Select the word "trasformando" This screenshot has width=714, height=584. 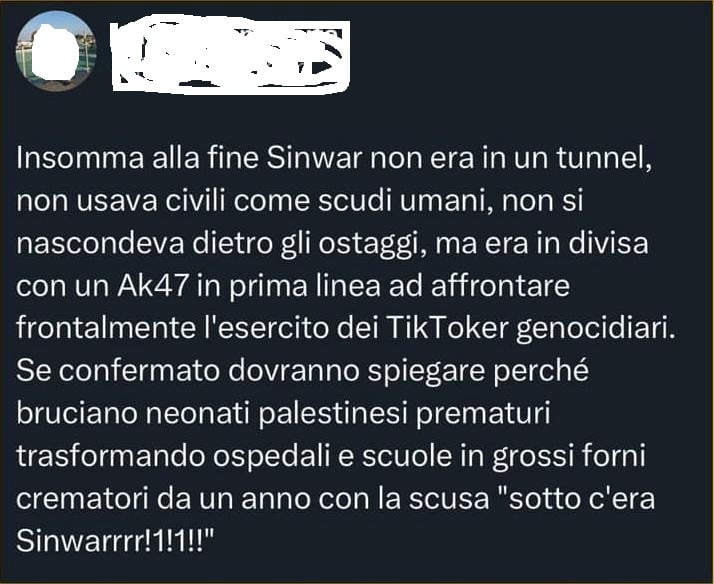point(111,456)
